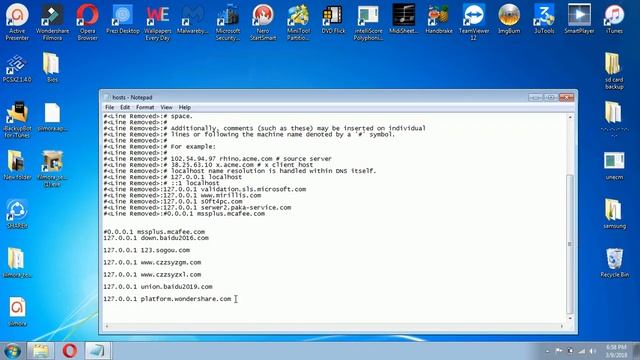Open SHAREit desktop shortcut
640x360 pixels.
click(x=17, y=214)
